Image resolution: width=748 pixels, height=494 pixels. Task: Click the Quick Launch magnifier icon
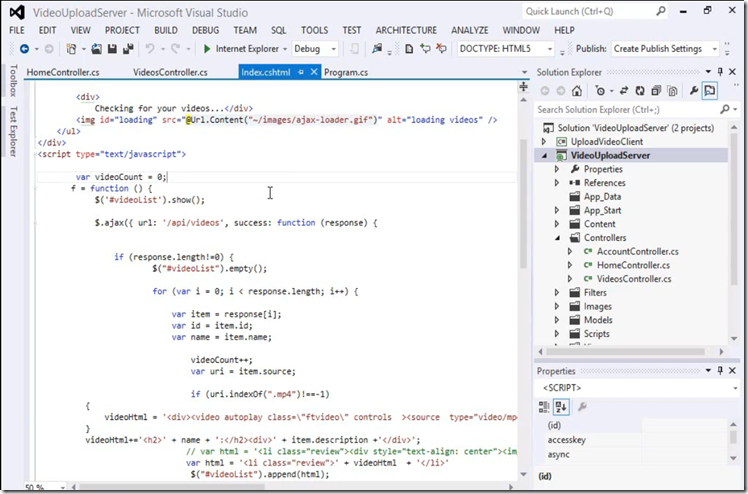tap(661, 11)
